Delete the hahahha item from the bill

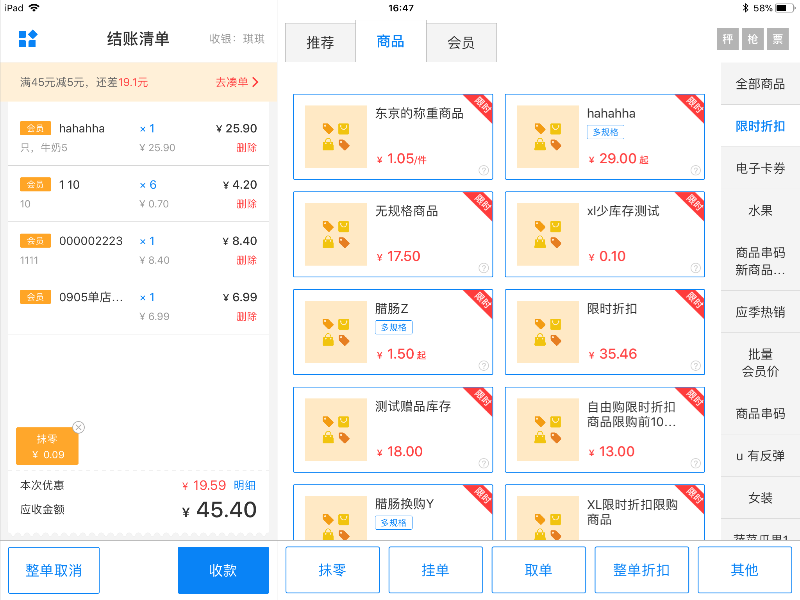(246, 147)
